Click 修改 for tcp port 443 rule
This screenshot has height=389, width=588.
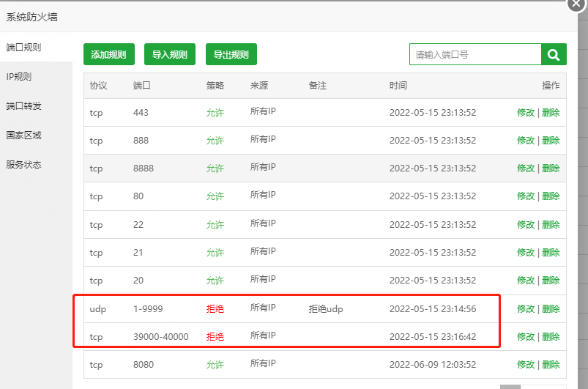(526, 112)
